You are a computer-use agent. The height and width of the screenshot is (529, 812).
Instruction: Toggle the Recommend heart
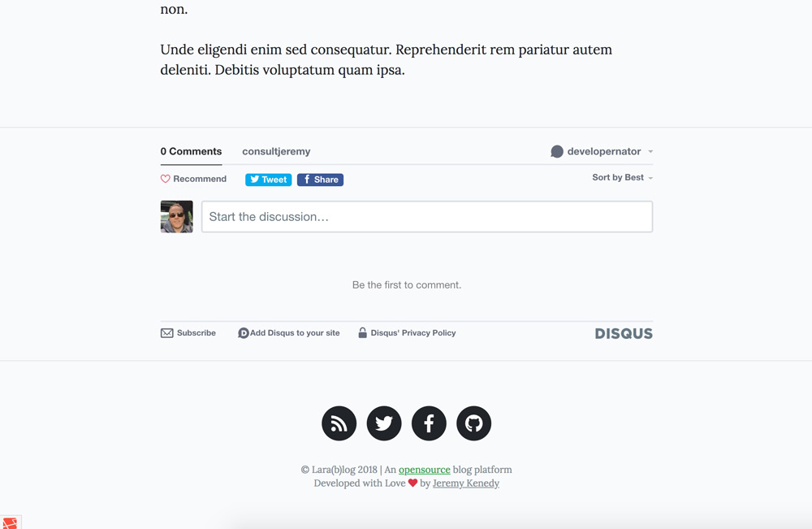click(x=164, y=178)
